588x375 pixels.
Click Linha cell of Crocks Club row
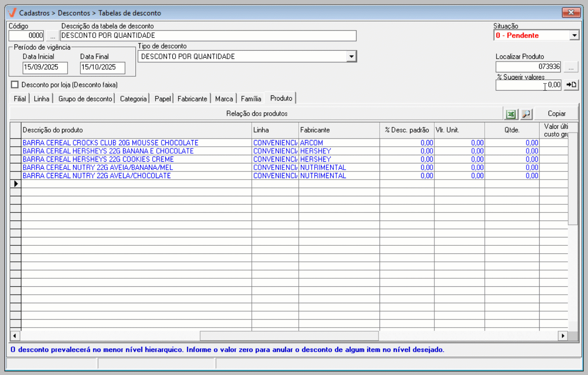point(275,143)
